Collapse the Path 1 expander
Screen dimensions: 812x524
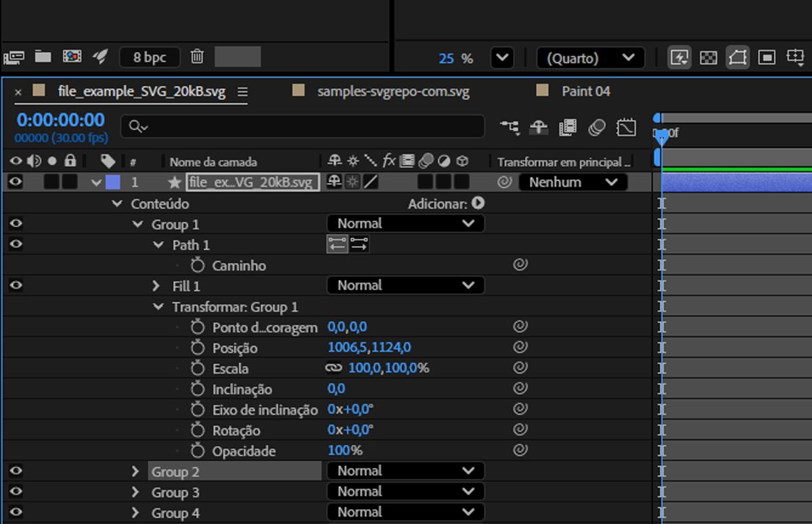pos(158,245)
